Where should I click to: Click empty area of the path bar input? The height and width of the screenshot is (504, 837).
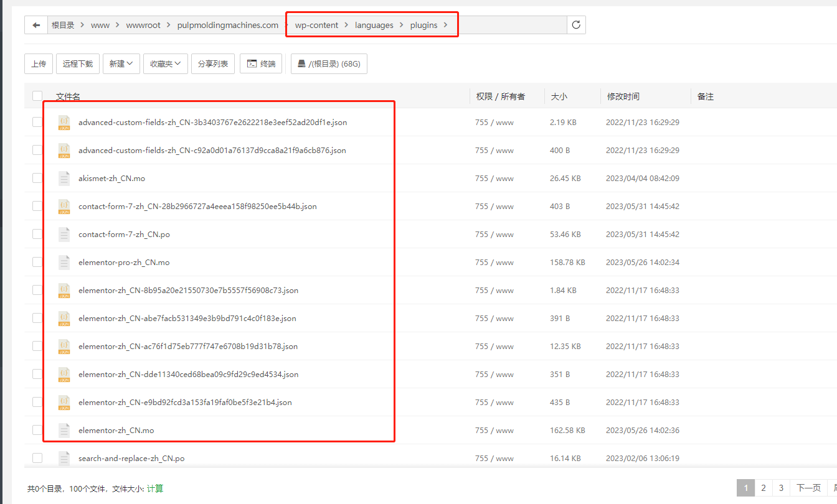(511, 26)
